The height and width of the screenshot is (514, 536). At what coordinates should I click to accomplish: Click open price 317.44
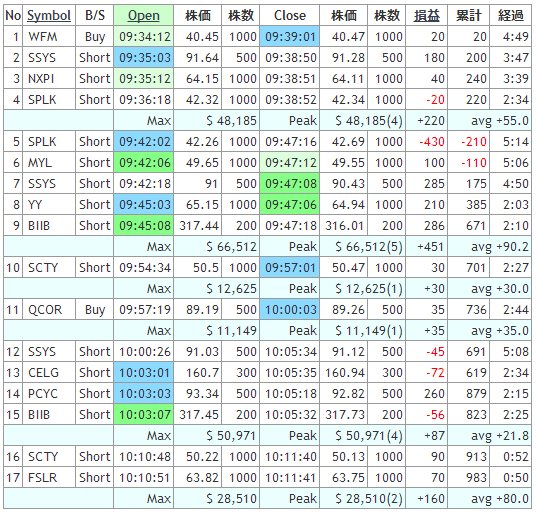(199, 226)
